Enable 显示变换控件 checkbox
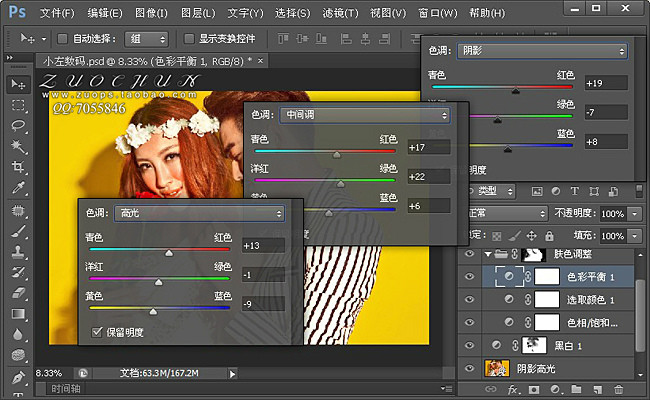The height and width of the screenshot is (400, 650). pos(189,39)
